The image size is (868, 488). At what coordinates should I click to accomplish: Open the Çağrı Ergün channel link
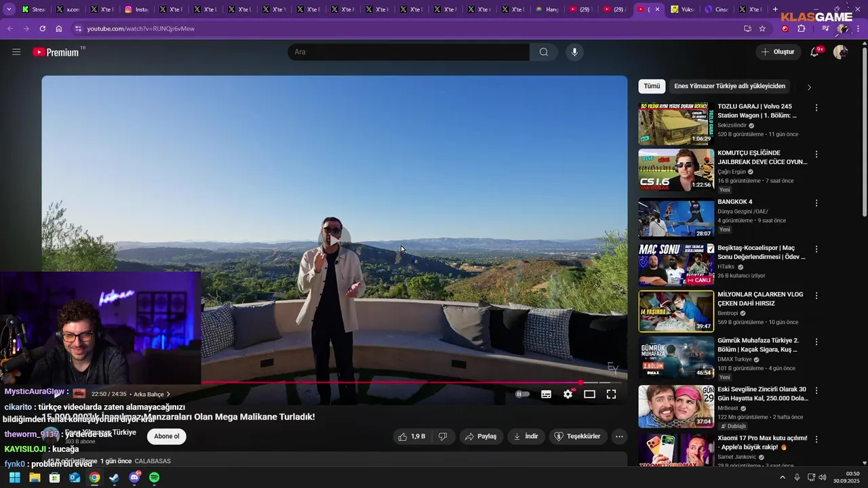point(732,171)
